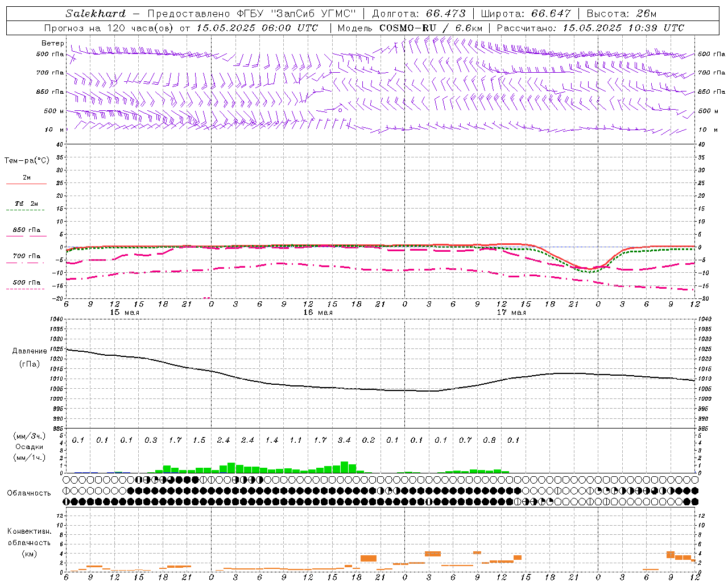Image resolution: width=728 pixels, height=582 pixels.
Task: Click the 0.8 precipitation total value
Action: coord(489,440)
